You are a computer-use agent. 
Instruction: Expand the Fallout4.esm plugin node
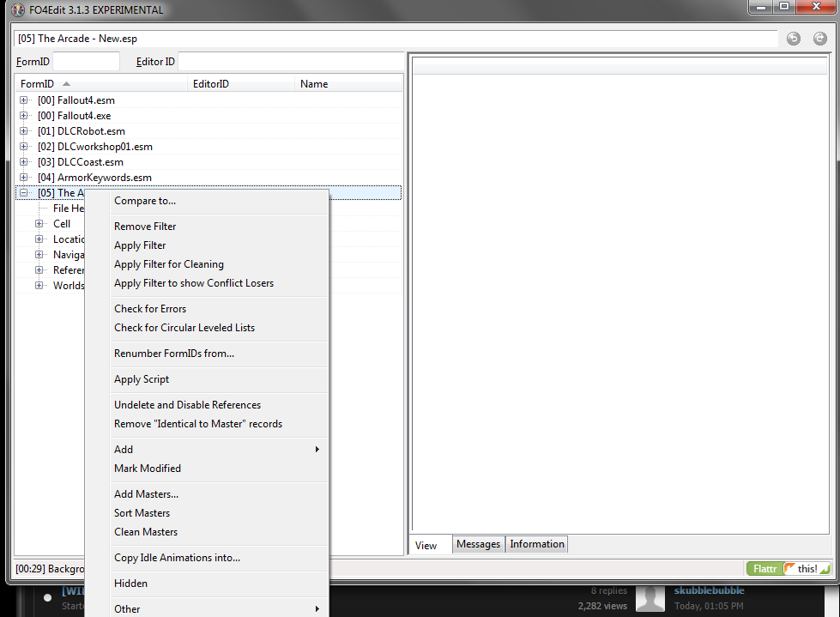(23, 100)
